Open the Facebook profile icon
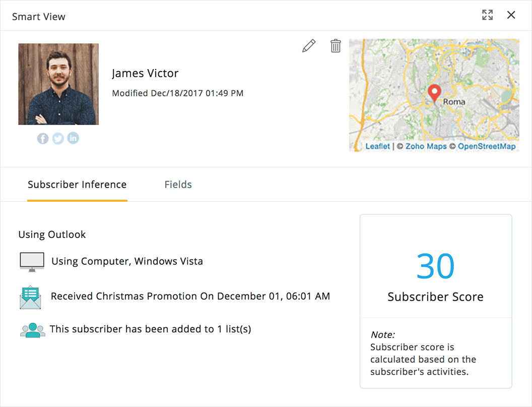The width and height of the screenshot is (532, 407). point(43,138)
